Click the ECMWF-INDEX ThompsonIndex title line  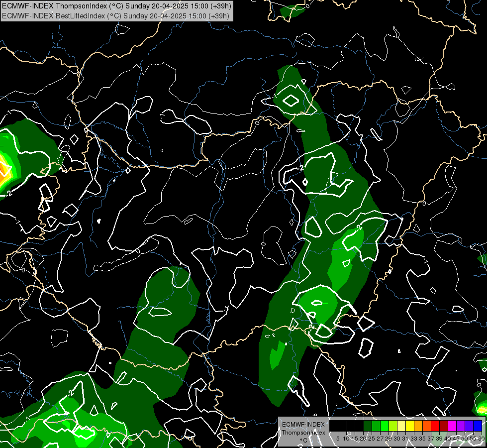point(116,6)
